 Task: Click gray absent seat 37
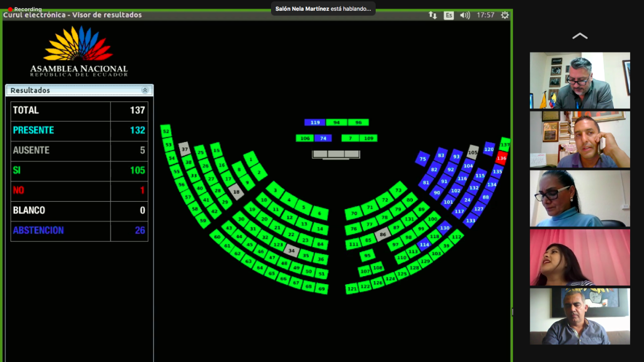click(x=185, y=149)
